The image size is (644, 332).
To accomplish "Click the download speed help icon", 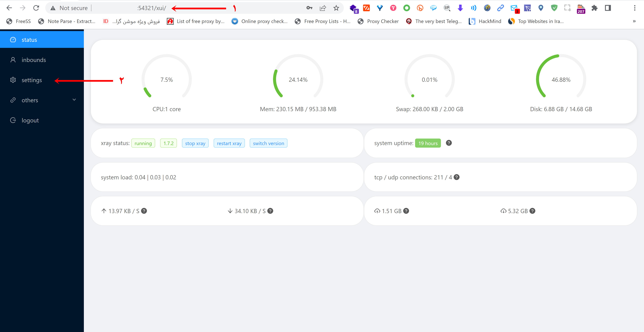I will point(271,211).
